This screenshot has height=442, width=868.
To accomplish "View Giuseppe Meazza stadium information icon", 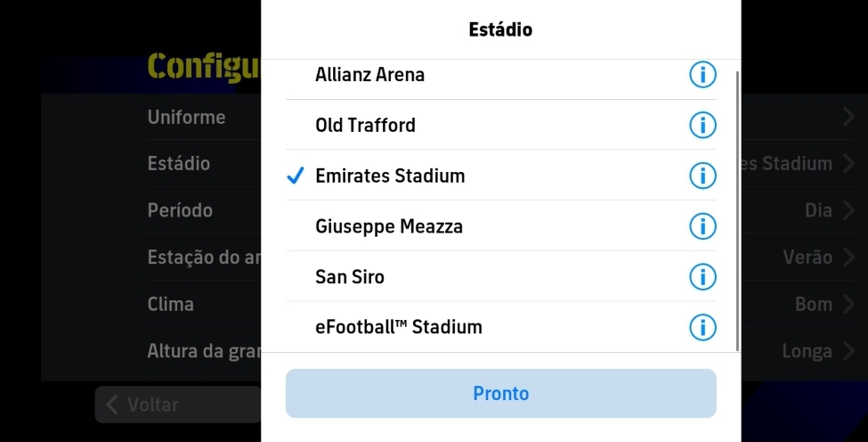I will [702, 226].
